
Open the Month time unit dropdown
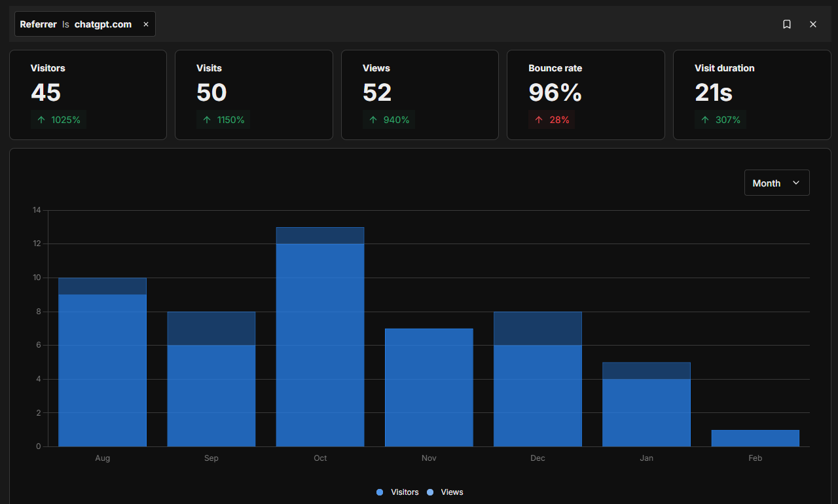[776, 183]
